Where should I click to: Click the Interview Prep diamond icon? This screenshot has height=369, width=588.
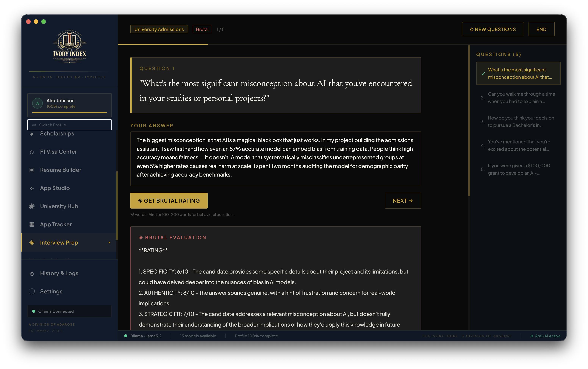pyautogui.click(x=32, y=243)
